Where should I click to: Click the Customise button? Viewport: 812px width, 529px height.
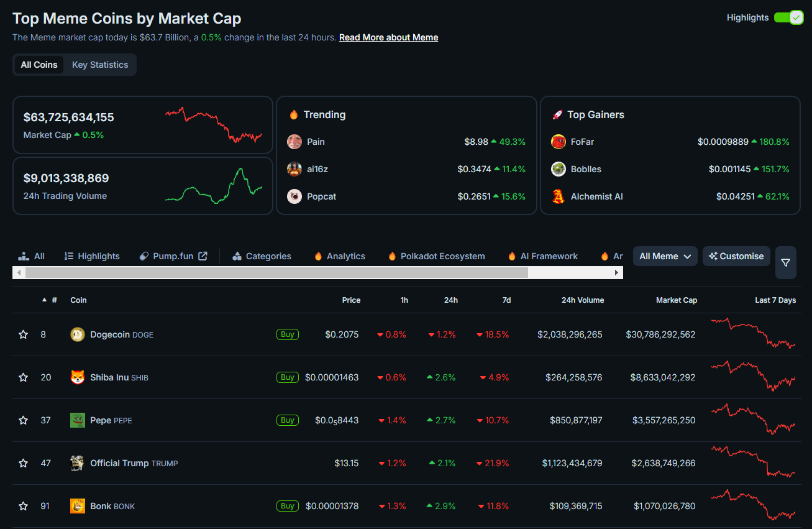pyautogui.click(x=737, y=256)
